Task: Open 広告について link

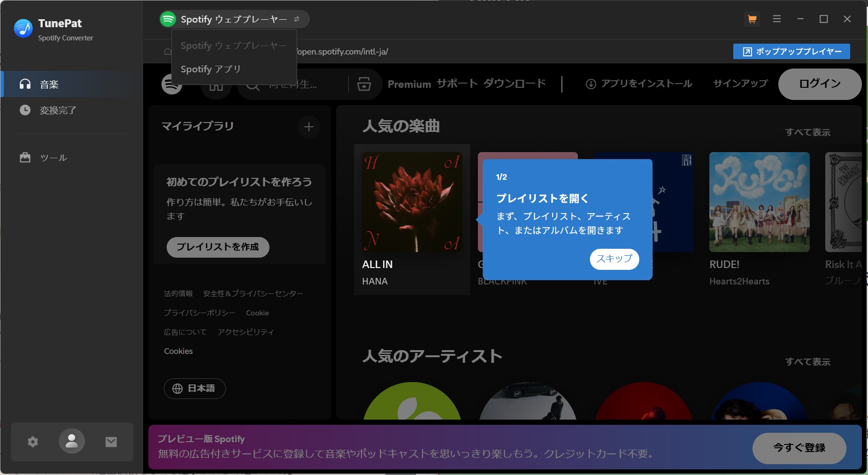Action: pyautogui.click(x=185, y=332)
